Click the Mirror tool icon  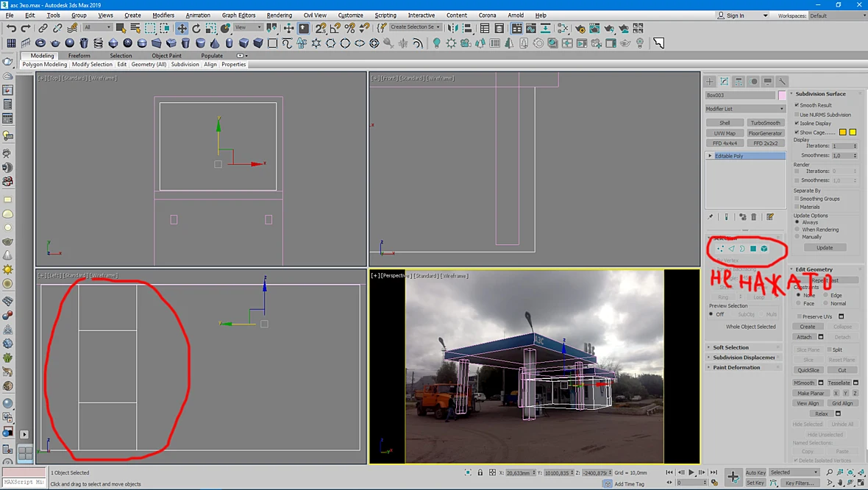coord(453,28)
